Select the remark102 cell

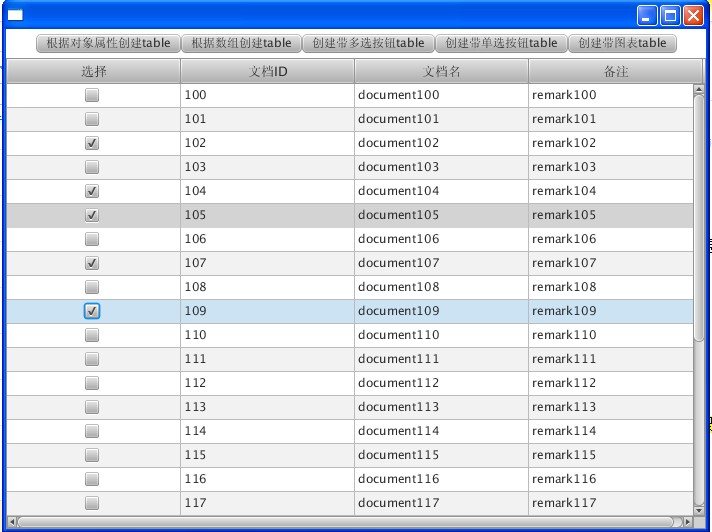(611, 143)
